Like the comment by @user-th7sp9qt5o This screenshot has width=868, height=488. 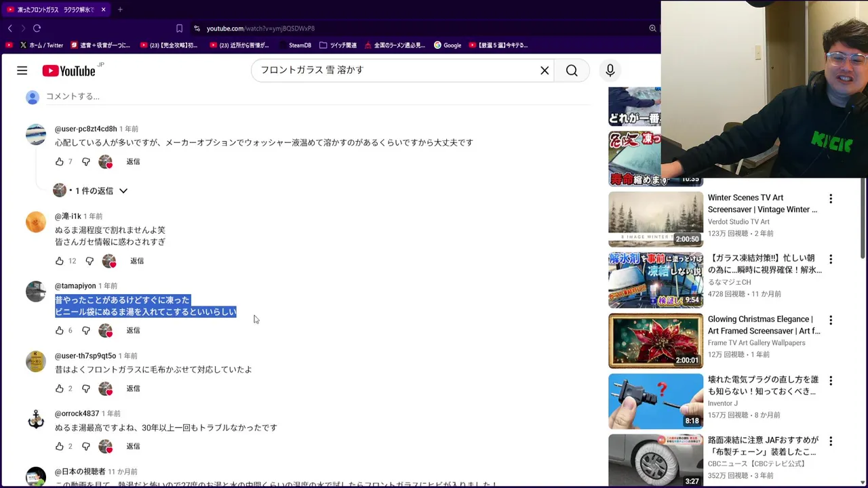60,389
